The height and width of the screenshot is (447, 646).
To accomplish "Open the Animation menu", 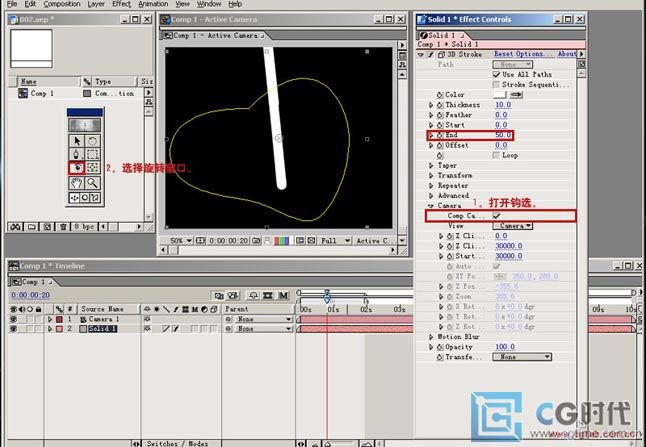I will [x=153, y=4].
